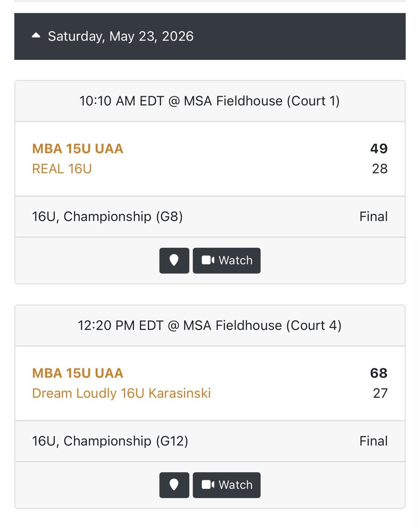Watch the 10:10 AM Court 1 game video
Viewport: 420px width, 528px height.
[x=226, y=260]
